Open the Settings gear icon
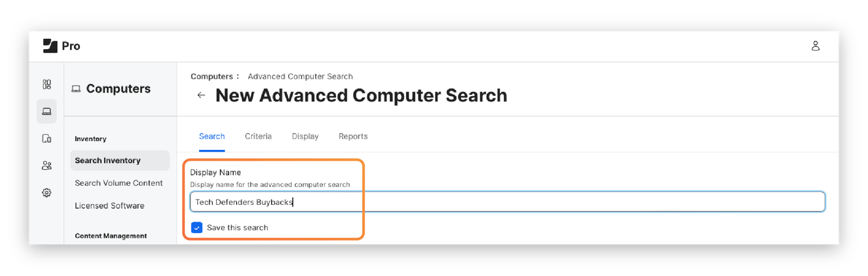The image size is (868, 276). point(47,193)
